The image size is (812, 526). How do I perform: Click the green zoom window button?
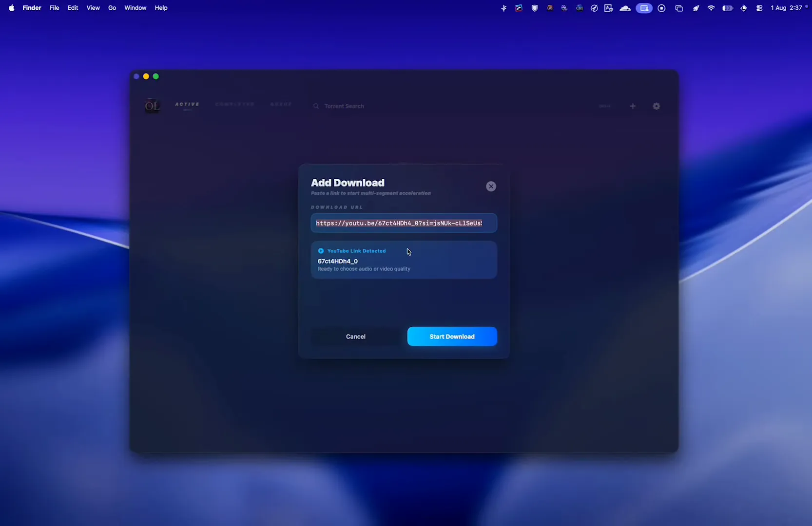click(x=156, y=76)
